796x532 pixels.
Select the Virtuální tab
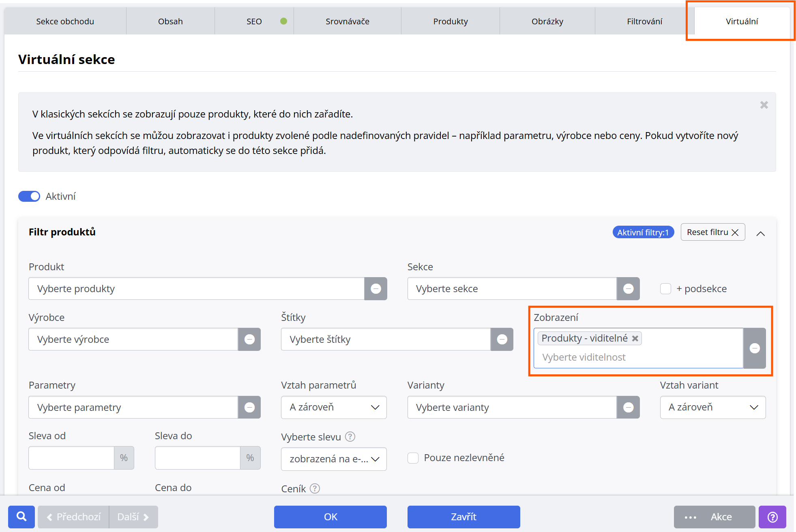(x=742, y=21)
